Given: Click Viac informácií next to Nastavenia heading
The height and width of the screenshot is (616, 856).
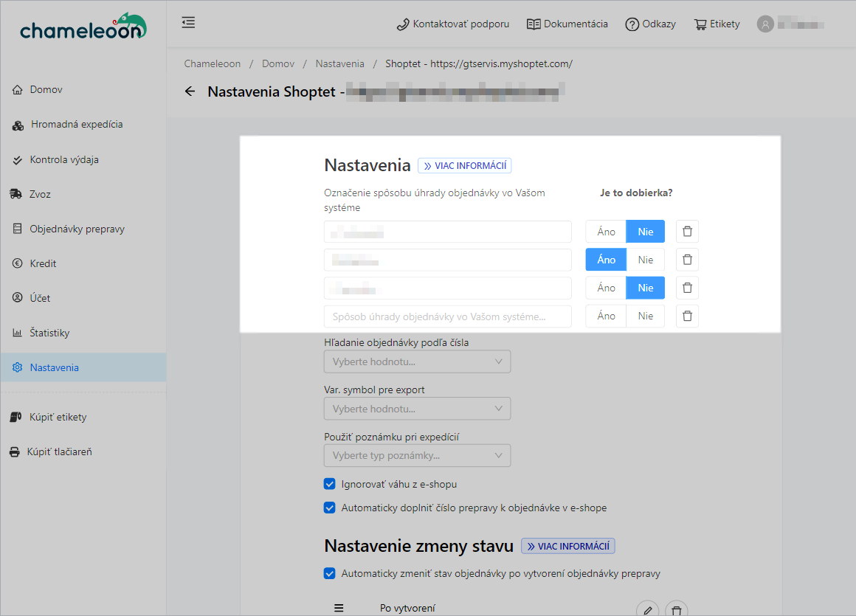Looking at the screenshot, I should [x=464, y=165].
